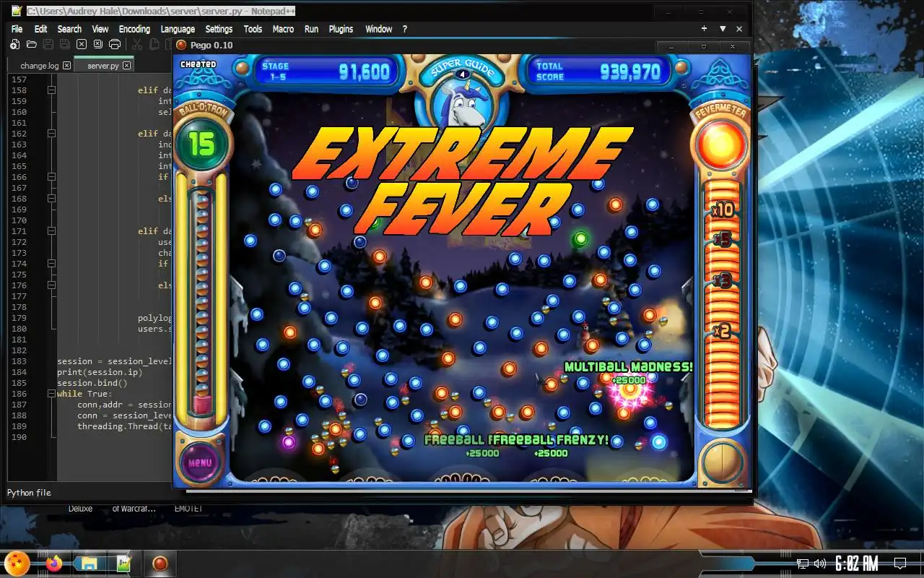
Task: Click the Python file status bar entry
Action: [x=29, y=493]
